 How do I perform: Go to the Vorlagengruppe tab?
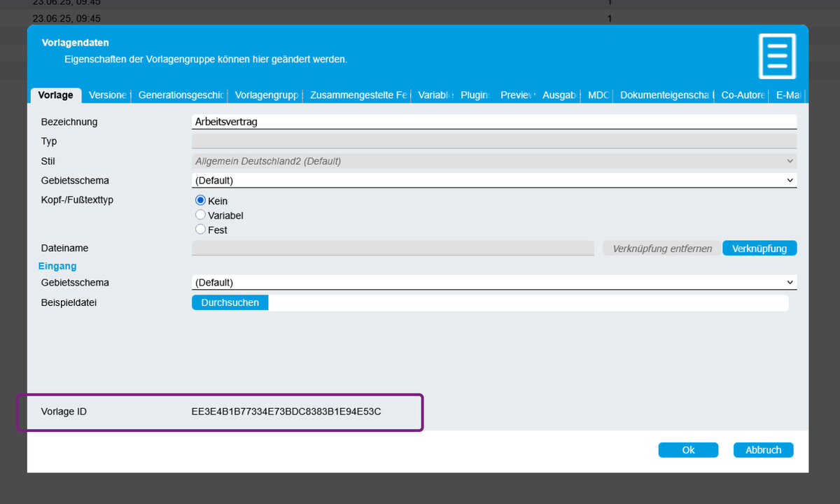[267, 95]
